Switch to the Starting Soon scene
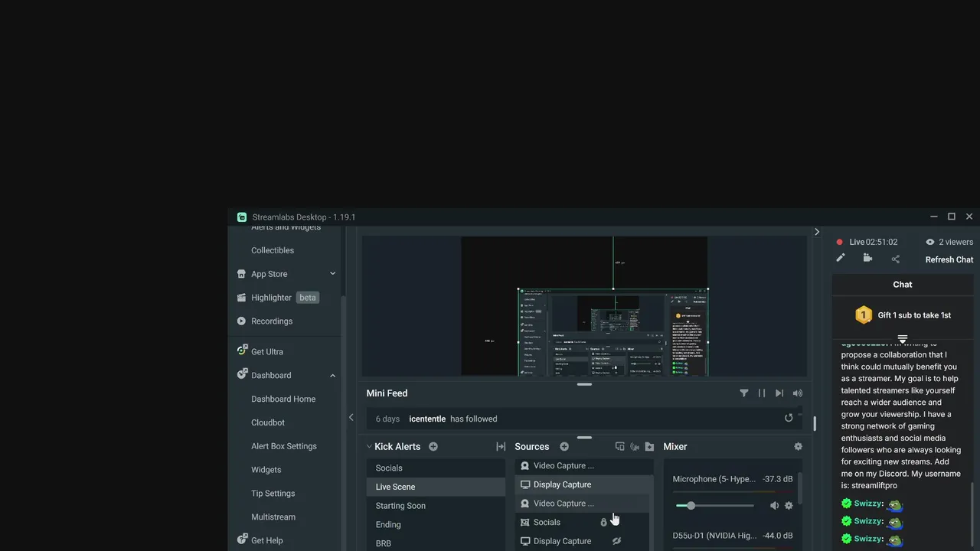 coord(436,506)
